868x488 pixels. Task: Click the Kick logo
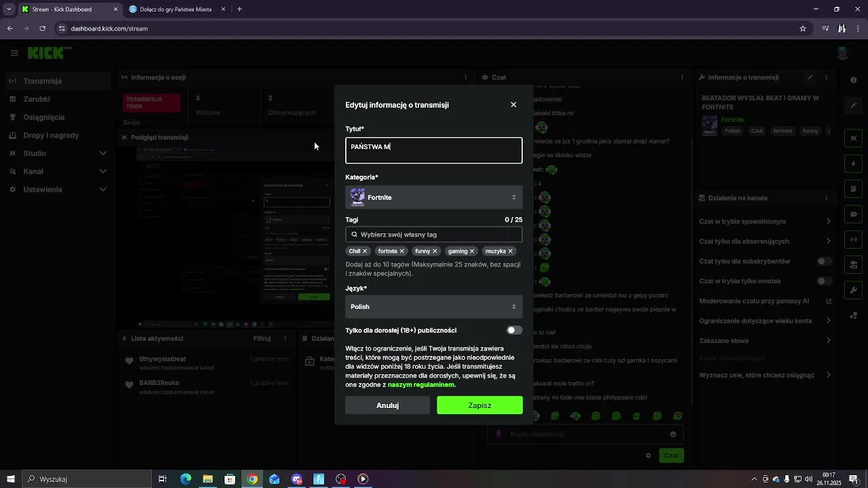pyautogui.click(x=47, y=53)
